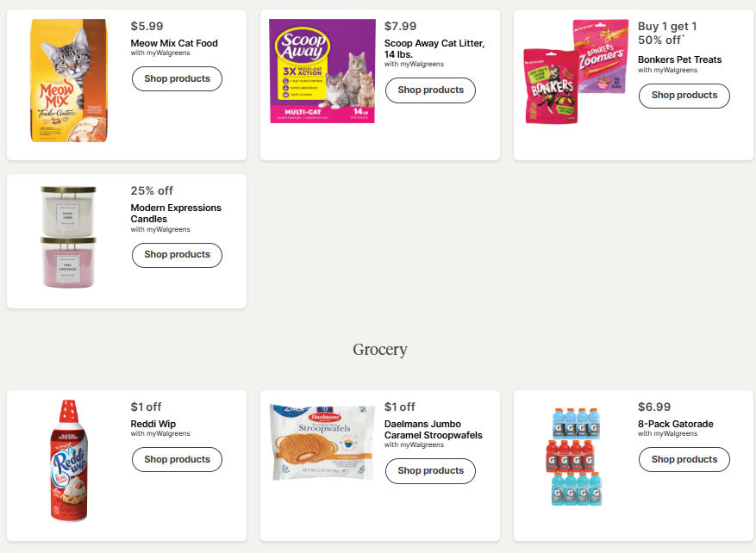The width and height of the screenshot is (756, 553).
Task: Click the Meow Mix cat food bag image
Action: point(69,80)
